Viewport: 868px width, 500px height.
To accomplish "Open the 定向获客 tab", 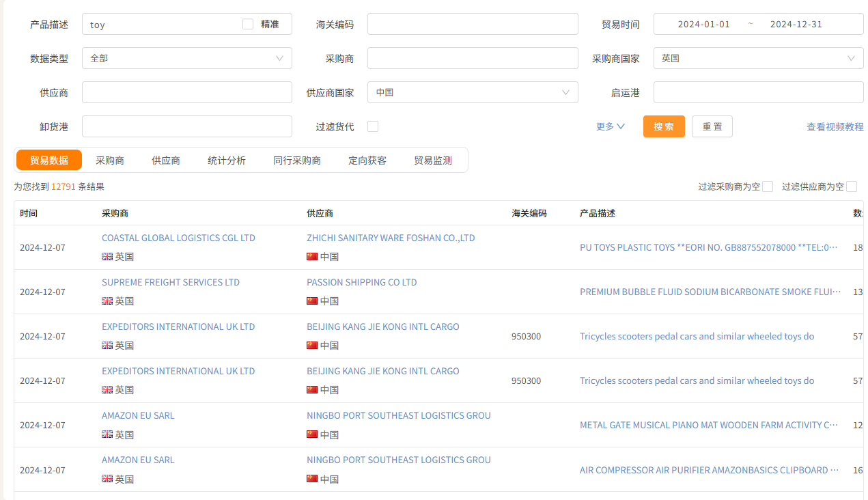I will 367,161.
